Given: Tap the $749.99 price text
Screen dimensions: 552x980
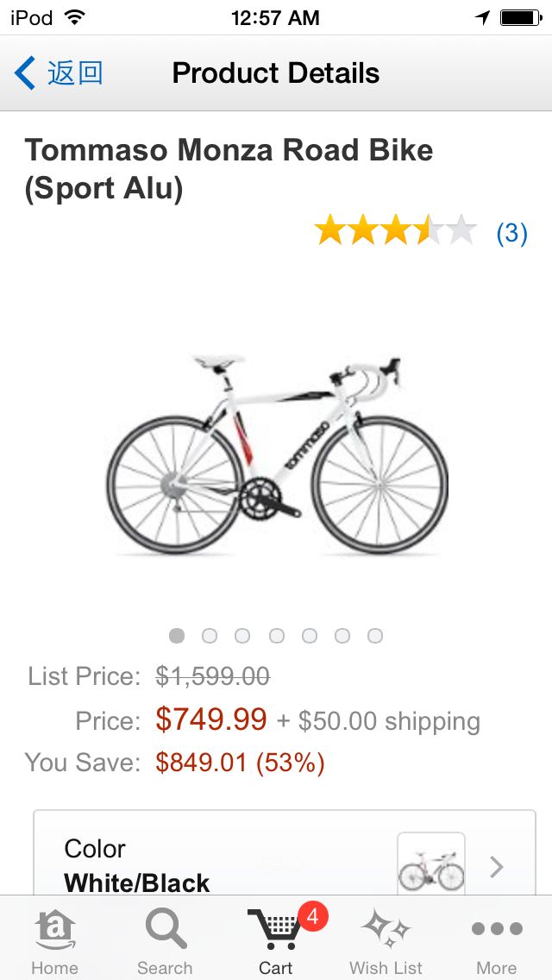Looking at the screenshot, I should [211, 719].
